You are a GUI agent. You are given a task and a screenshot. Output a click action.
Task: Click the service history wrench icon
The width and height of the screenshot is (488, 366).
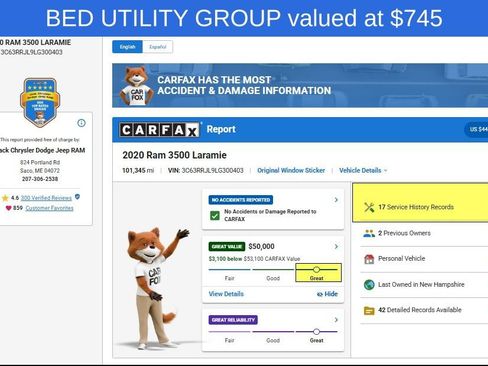(x=369, y=207)
